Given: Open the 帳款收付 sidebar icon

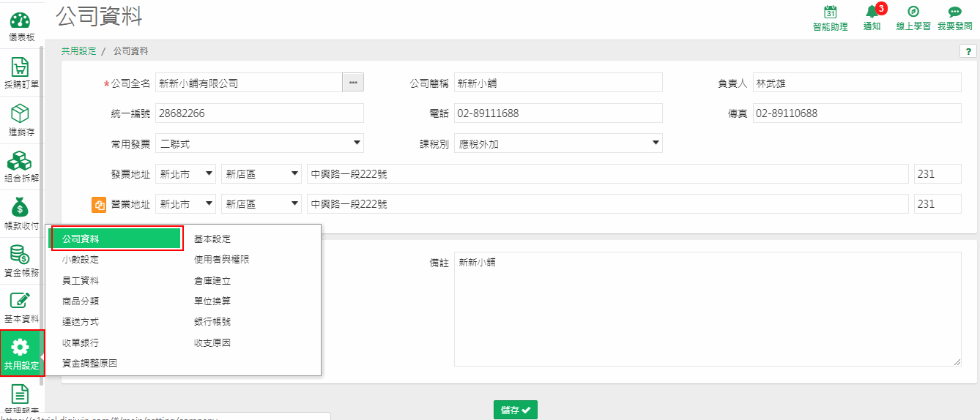Looking at the screenshot, I should [21, 209].
